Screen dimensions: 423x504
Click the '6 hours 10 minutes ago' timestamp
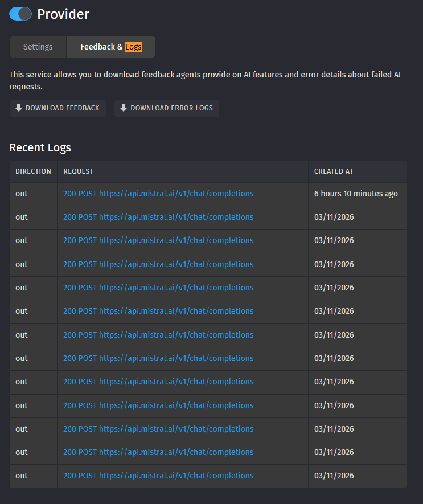coord(356,194)
